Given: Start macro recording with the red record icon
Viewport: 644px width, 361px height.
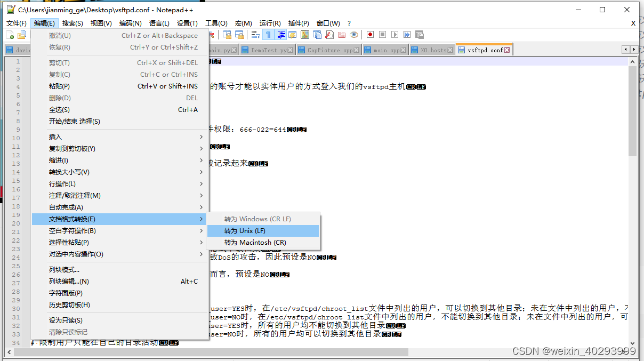Looking at the screenshot, I should pos(371,34).
